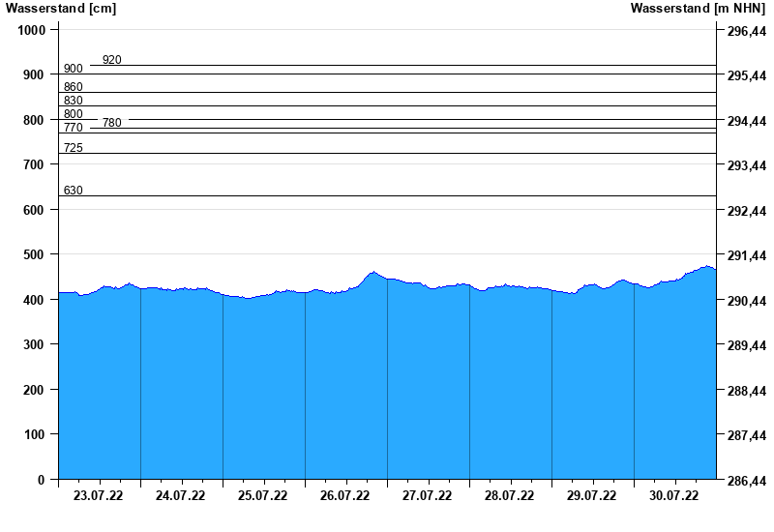The image size is (774, 532).
Task: Click the 1000 left axis tick value
Action: pyautogui.click(x=32, y=31)
